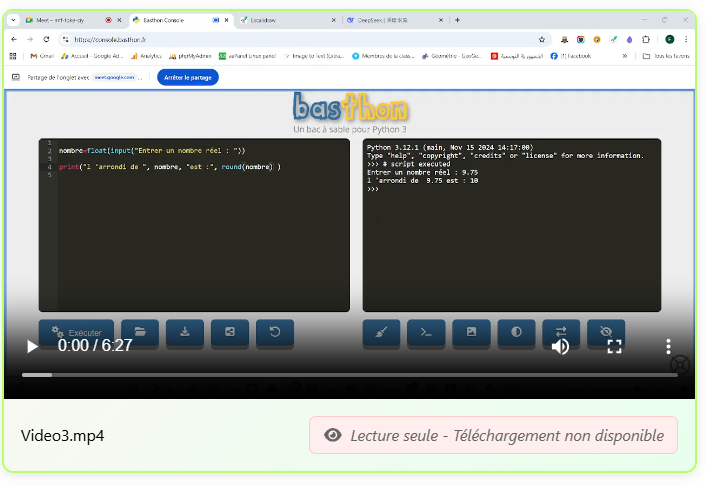This screenshot has width=706, height=486.
Task: Play the Video3.mp4 video
Action: pyautogui.click(x=32, y=346)
